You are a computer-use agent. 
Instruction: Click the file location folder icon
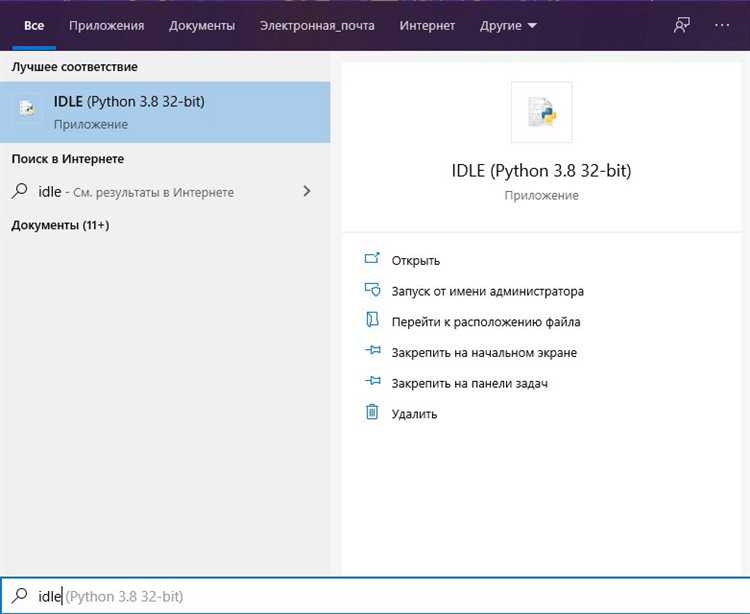[x=372, y=319]
